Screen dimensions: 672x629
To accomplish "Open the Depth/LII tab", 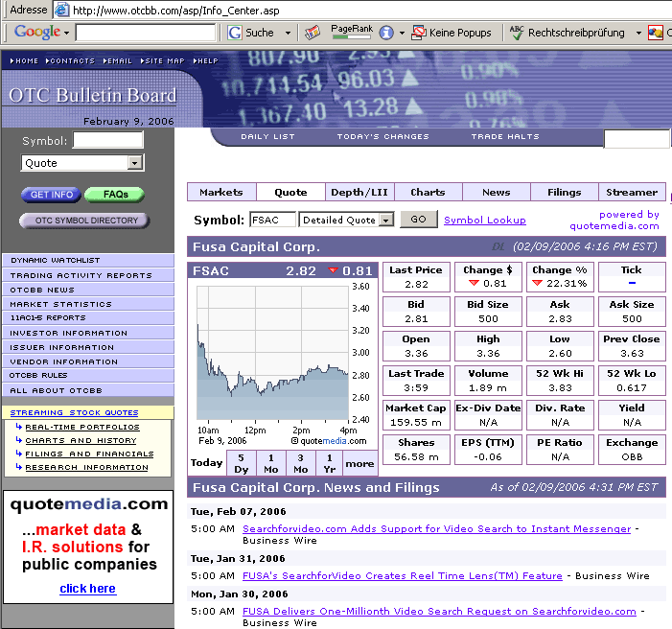I will click(x=359, y=192).
